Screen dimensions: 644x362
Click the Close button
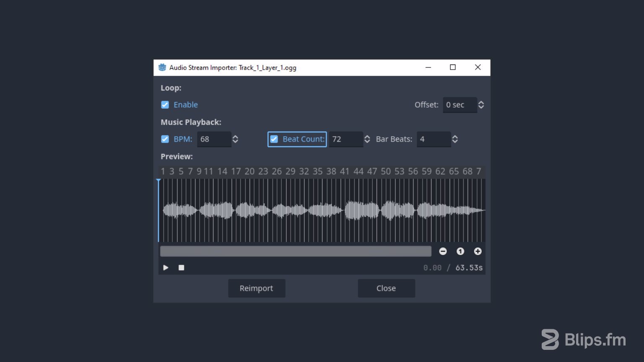coord(386,288)
